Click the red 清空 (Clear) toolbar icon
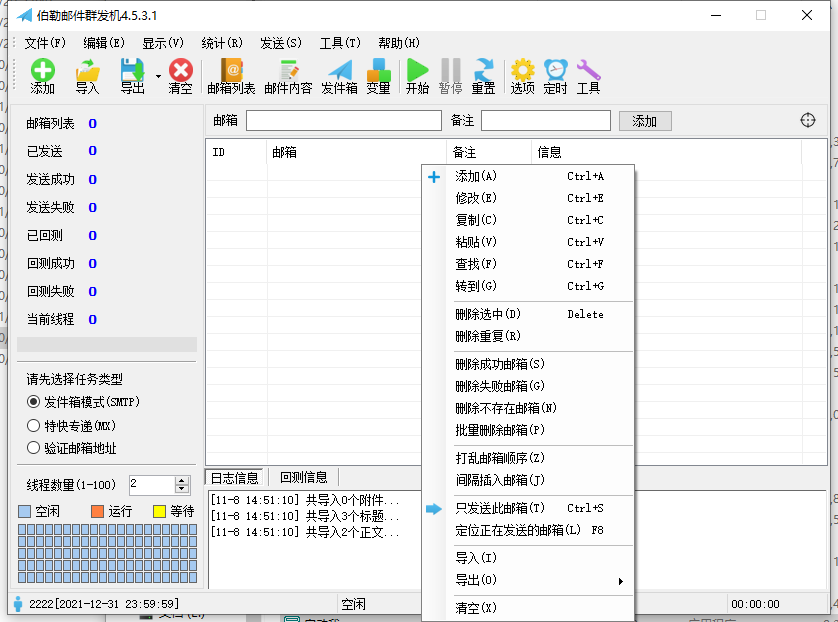The width and height of the screenshot is (838, 622). (x=181, y=76)
